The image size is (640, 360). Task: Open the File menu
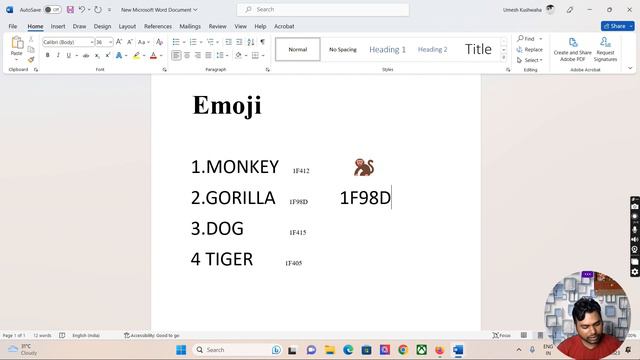[x=13, y=26]
